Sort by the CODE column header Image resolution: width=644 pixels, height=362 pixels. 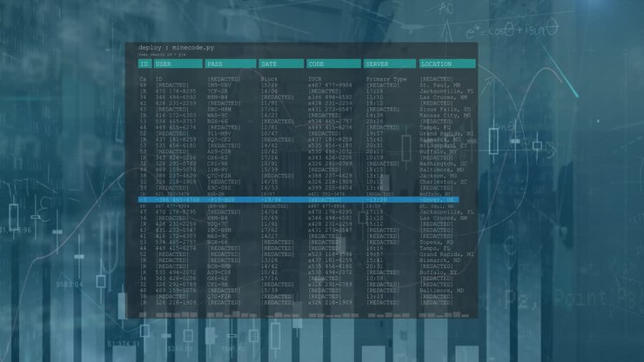tap(333, 64)
